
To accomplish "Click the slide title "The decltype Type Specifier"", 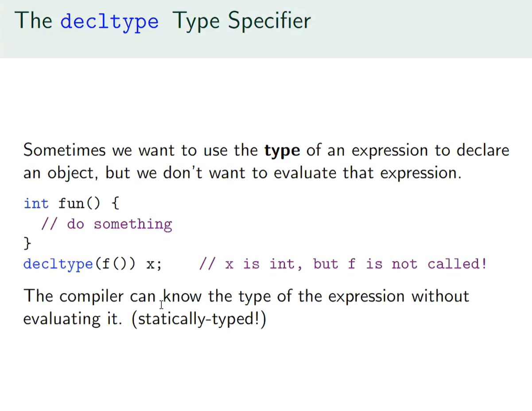I will pos(163,20).
